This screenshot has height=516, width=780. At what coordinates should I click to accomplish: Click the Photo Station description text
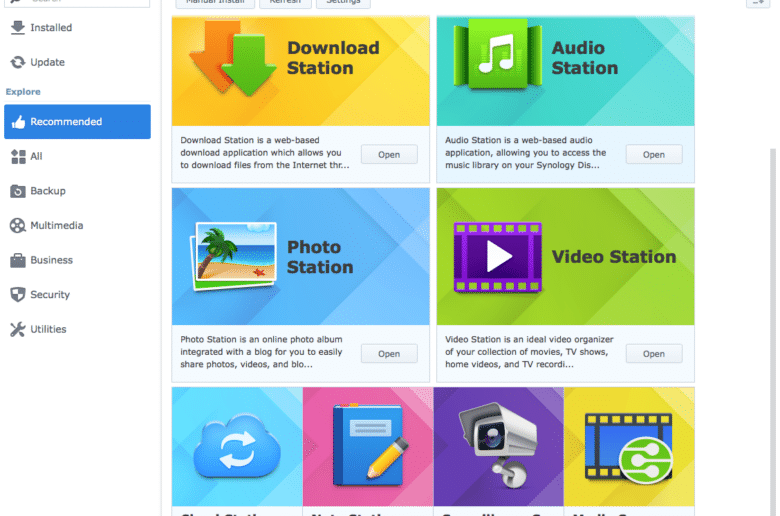click(x=261, y=352)
